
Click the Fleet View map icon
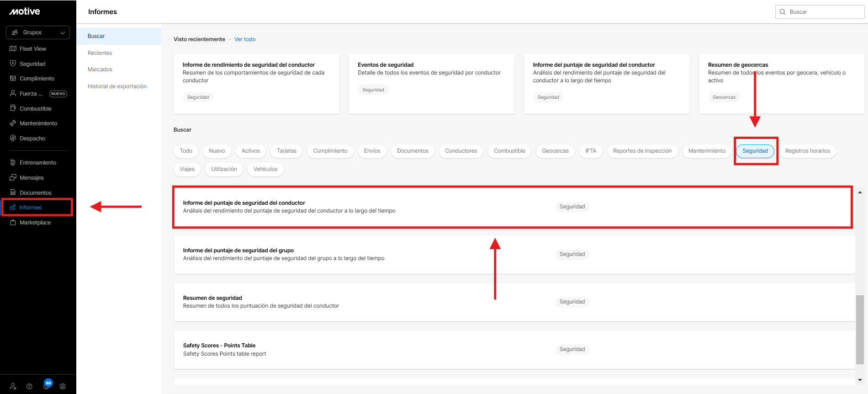[x=13, y=49]
